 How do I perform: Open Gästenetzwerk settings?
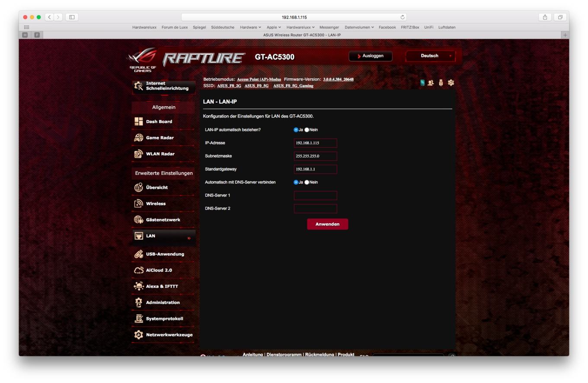coord(163,220)
